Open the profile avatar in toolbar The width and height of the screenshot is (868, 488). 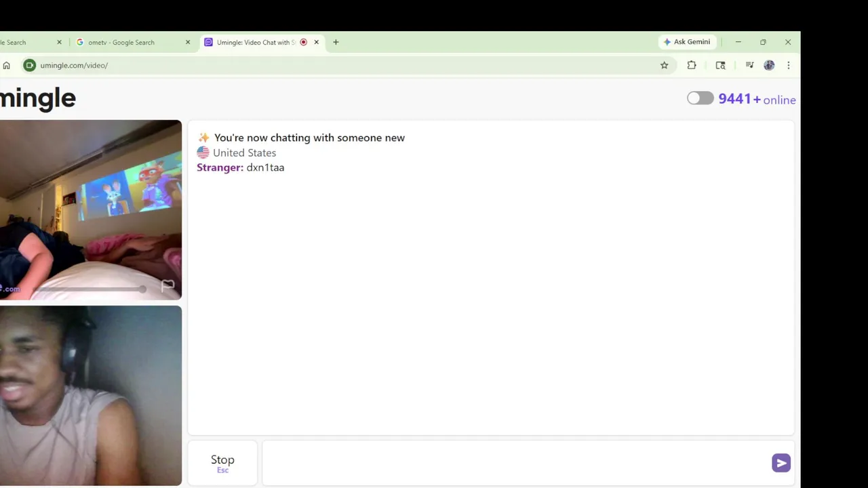click(769, 65)
